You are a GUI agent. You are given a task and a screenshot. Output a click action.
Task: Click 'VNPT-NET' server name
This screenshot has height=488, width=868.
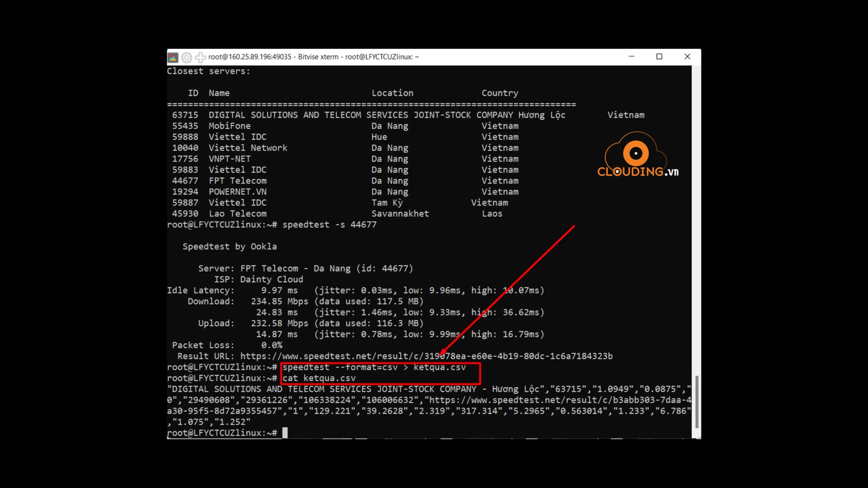pos(230,159)
